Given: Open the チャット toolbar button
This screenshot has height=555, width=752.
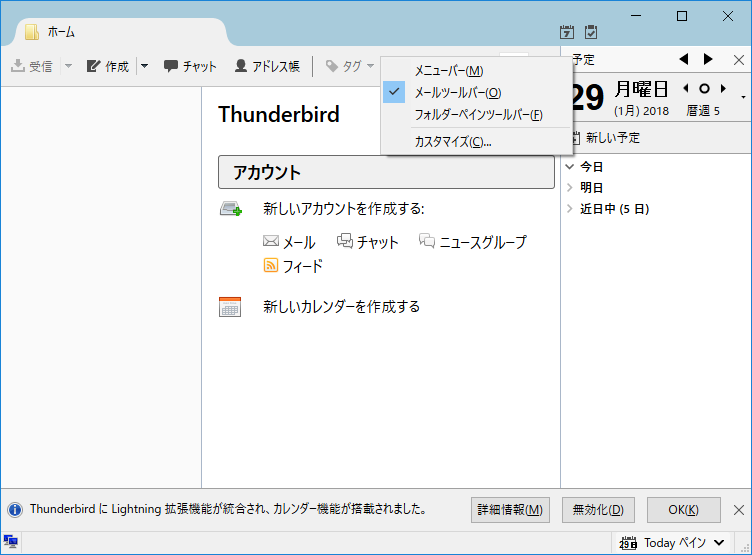Looking at the screenshot, I should [x=190, y=66].
